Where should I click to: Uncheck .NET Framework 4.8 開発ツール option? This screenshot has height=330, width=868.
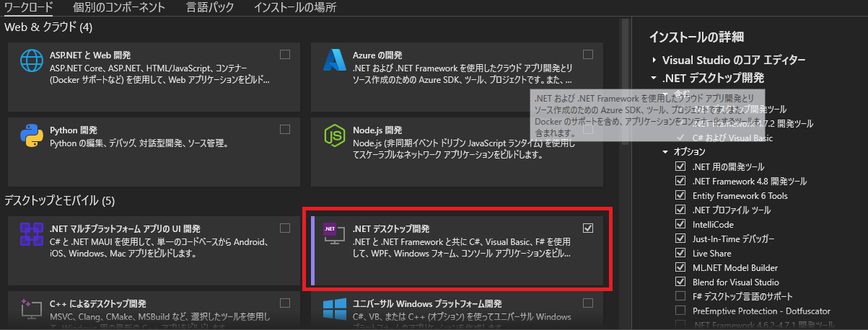[x=680, y=181]
